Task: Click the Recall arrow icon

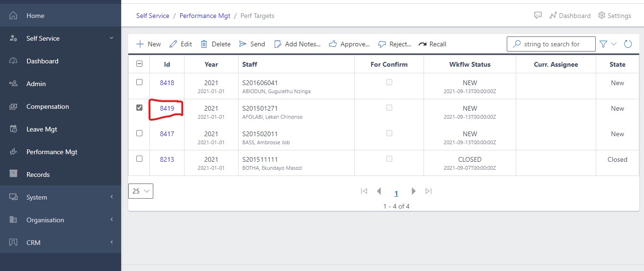Action: (423, 44)
